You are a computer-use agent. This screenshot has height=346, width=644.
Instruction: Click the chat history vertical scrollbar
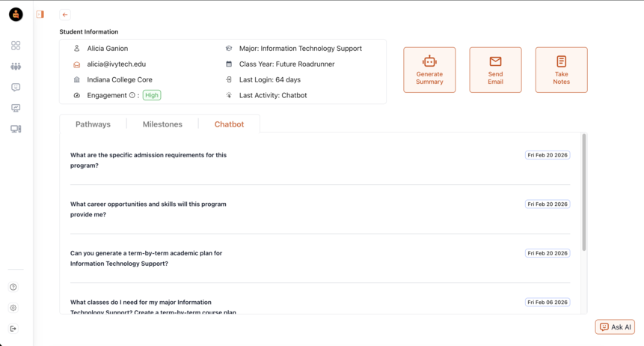[584, 192]
